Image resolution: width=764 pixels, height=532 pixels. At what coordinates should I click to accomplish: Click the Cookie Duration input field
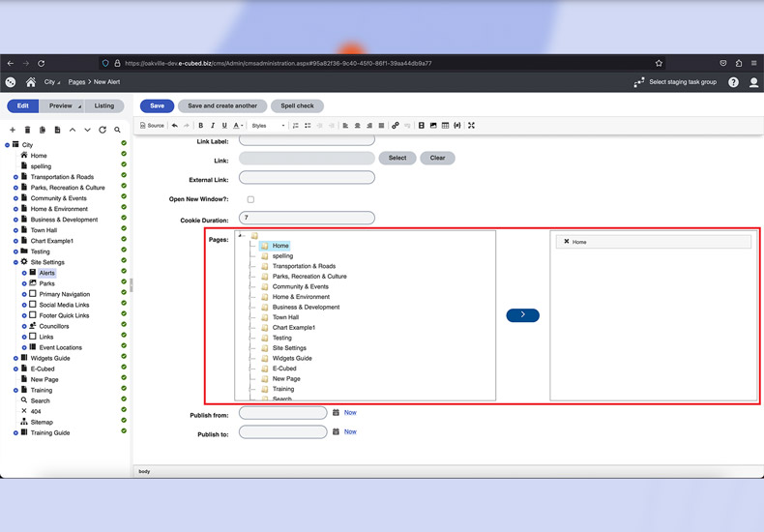[307, 219]
